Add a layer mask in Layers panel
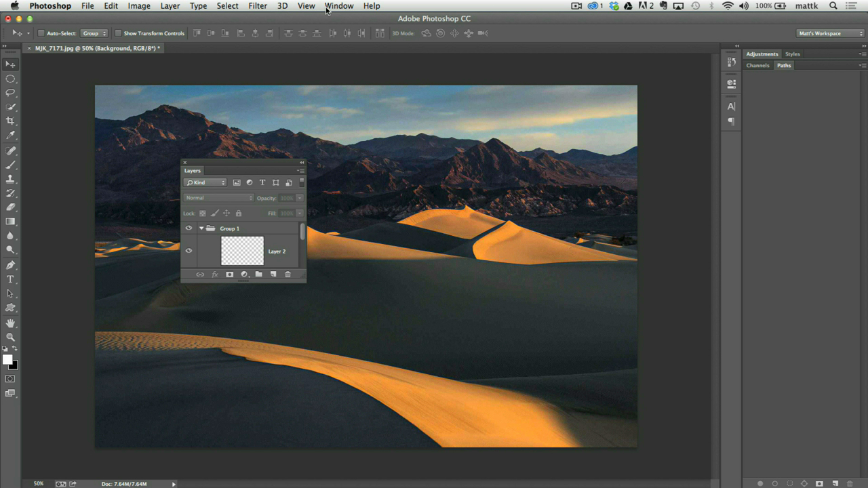 (x=229, y=274)
